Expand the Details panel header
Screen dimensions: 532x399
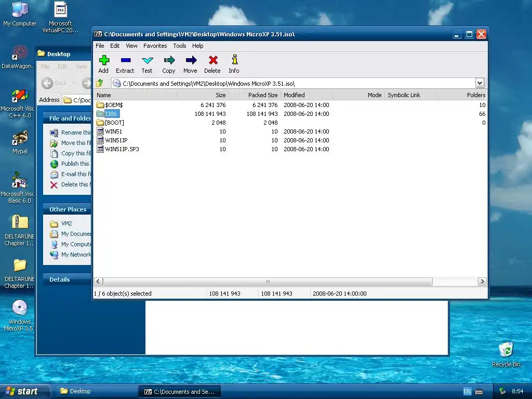pyautogui.click(x=67, y=280)
